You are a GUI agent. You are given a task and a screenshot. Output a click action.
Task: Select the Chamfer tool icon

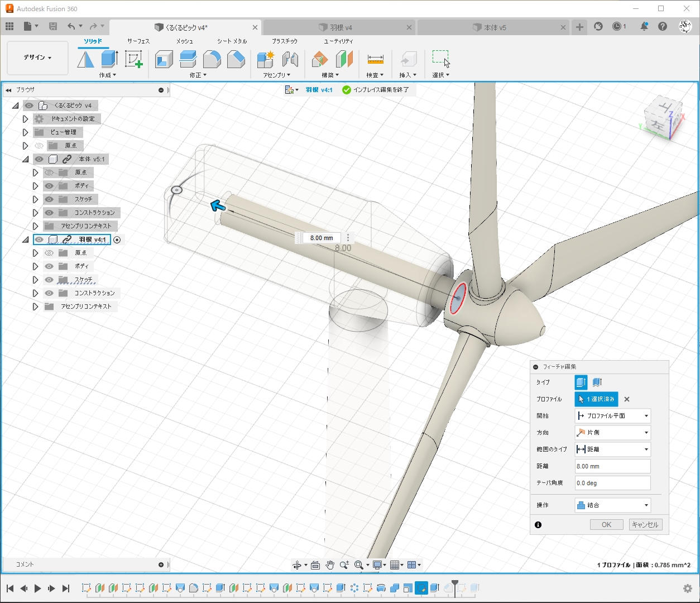[x=236, y=59]
